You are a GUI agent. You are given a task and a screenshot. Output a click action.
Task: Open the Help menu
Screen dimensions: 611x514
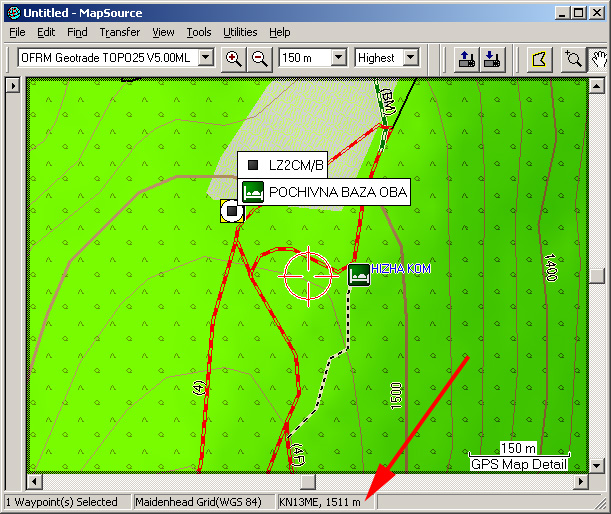pyautogui.click(x=280, y=32)
